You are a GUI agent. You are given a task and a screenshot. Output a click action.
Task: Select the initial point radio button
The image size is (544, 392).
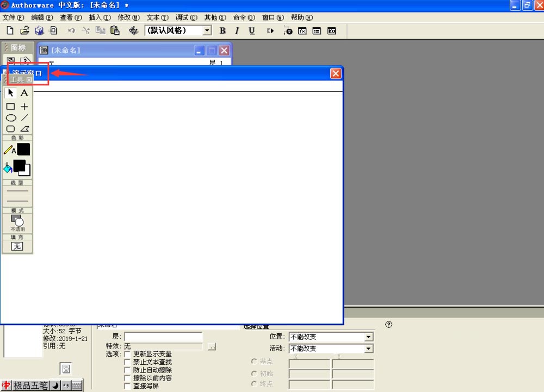254,374
